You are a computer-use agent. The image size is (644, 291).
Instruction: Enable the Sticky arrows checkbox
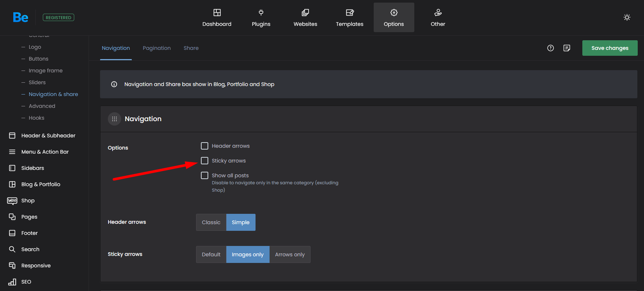pyautogui.click(x=205, y=161)
